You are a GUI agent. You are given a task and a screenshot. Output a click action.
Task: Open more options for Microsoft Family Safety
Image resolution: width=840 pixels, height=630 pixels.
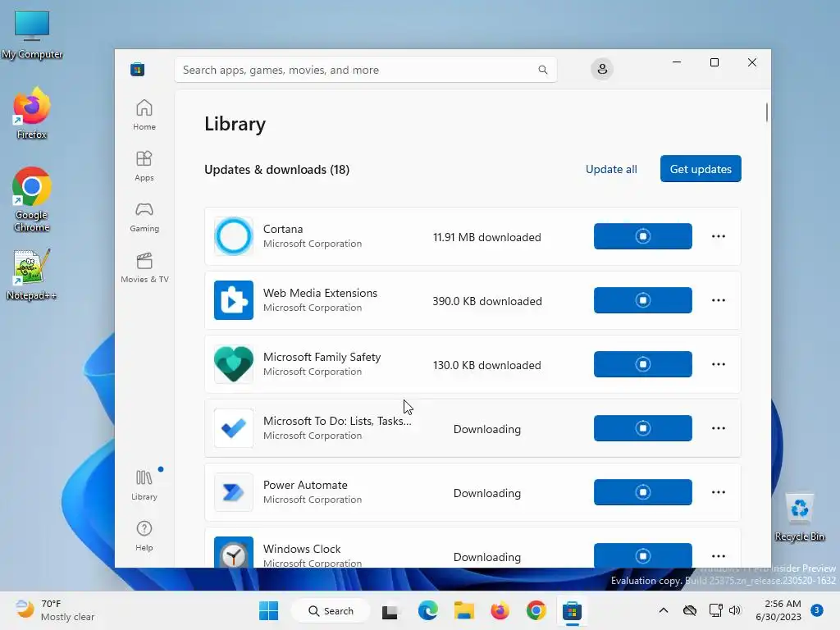tap(719, 364)
